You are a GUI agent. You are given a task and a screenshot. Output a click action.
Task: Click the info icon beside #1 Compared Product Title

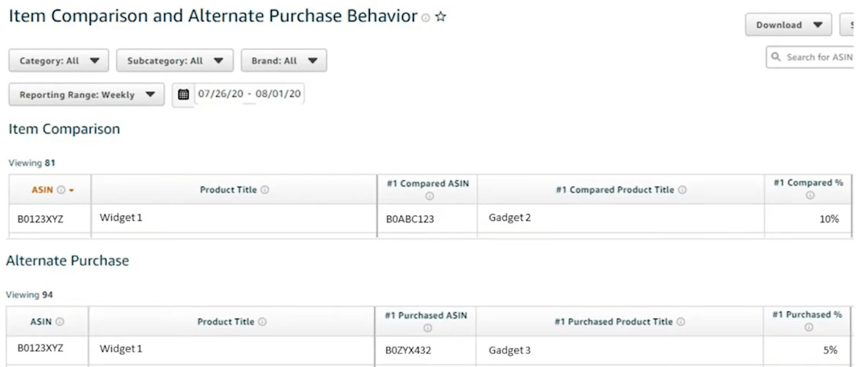(682, 190)
